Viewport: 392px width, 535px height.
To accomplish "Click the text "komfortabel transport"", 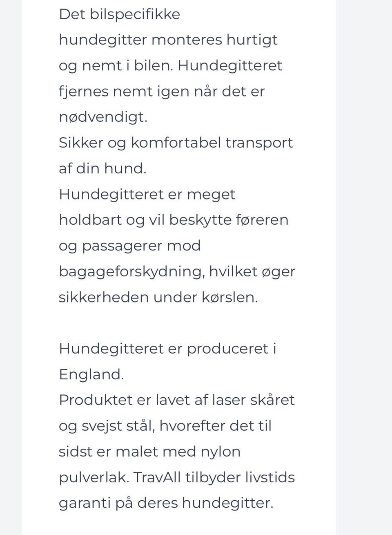I will (x=212, y=143).
